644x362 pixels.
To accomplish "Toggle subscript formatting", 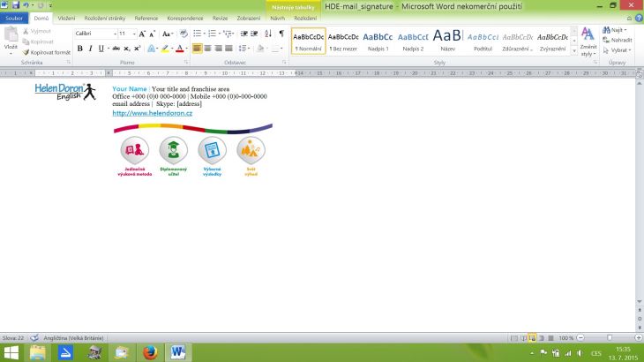I will [x=127, y=49].
